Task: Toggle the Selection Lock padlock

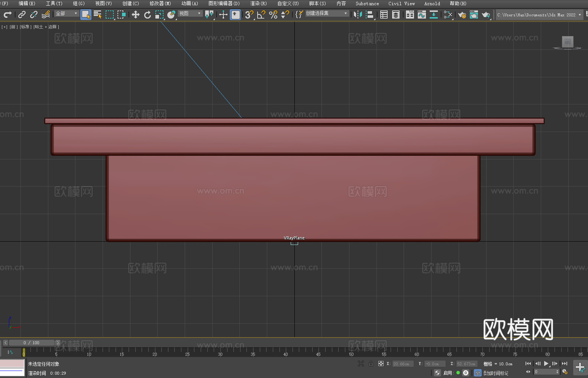Action: coord(371,364)
